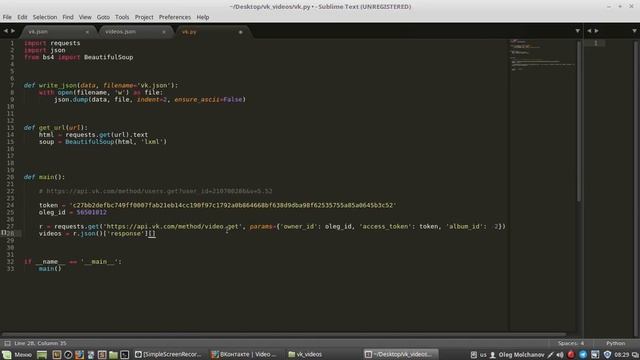Open right pane tab list dropdown
The width and height of the screenshot is (640, 360).
click(634, 31)
